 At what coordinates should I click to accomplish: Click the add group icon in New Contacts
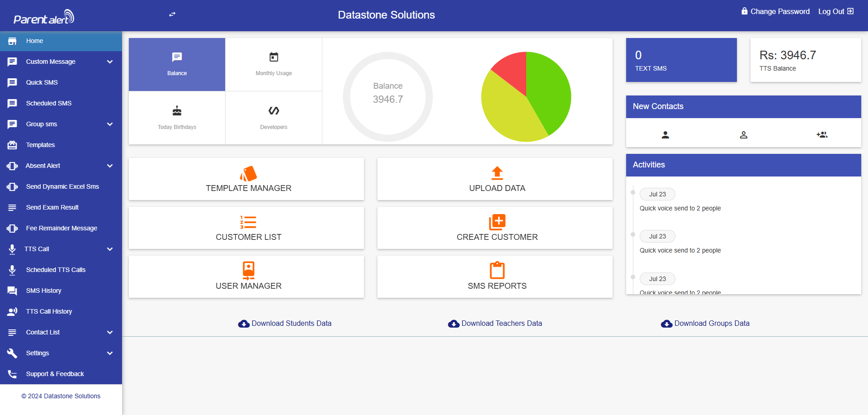822,135
